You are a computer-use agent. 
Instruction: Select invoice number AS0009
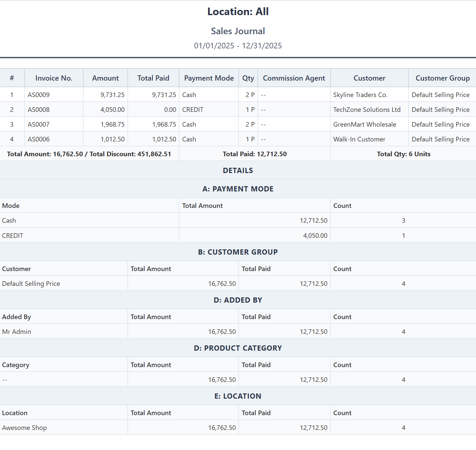pos(39,95)
